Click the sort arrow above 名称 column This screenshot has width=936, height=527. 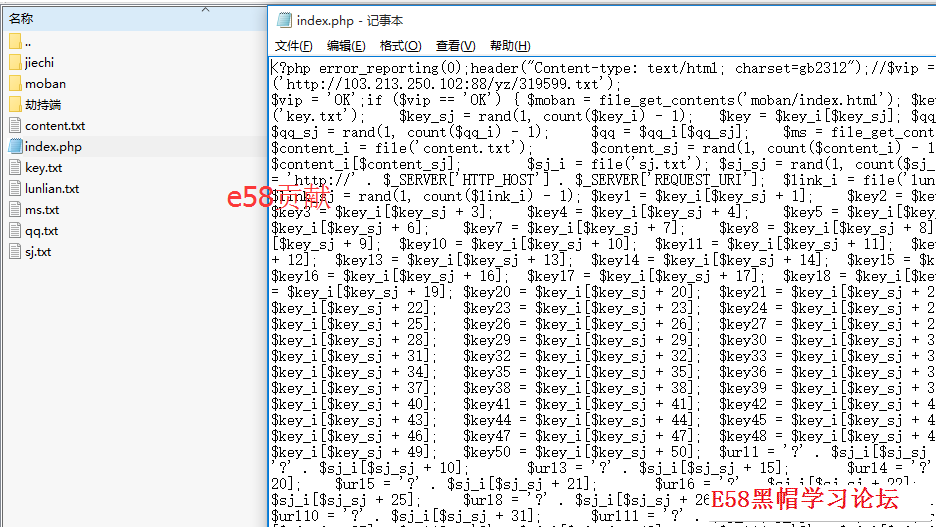(x=205, y=9)
